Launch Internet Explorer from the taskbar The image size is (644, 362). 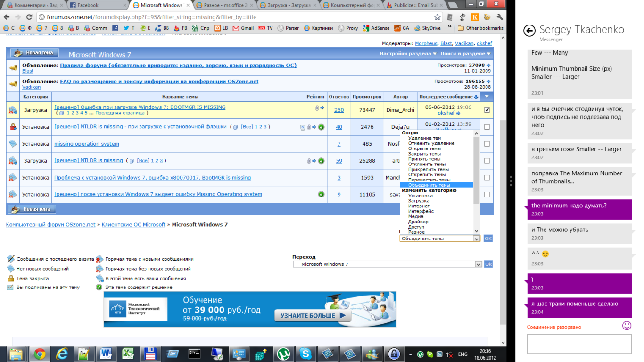(62, 354)
